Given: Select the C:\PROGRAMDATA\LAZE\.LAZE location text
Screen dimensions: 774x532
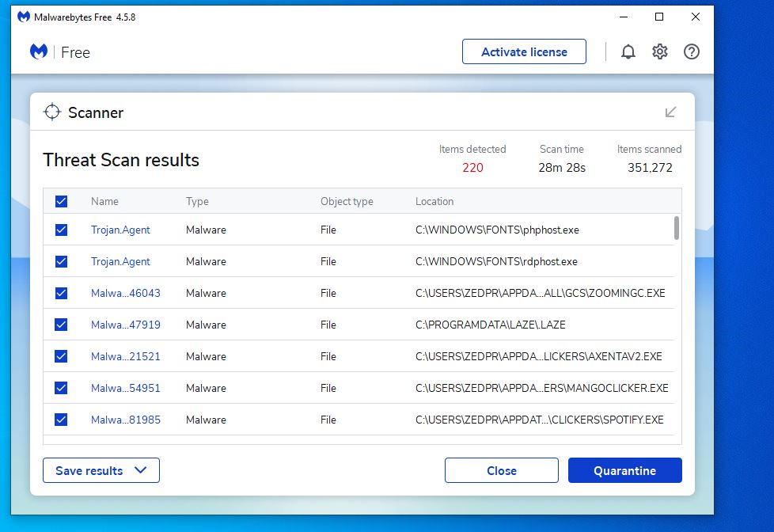Looking at the screenshot, I should click(x=490, y=325).
